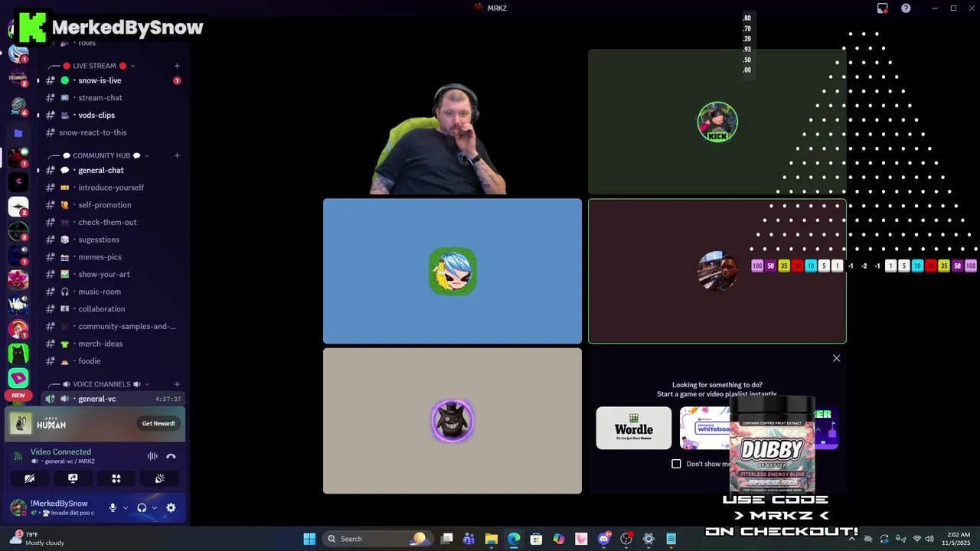Image resolution: width=980 pixels, height=551 pixels.
Task: Add channel to COMMUNITY HUB category
Action: coord(177,155)
